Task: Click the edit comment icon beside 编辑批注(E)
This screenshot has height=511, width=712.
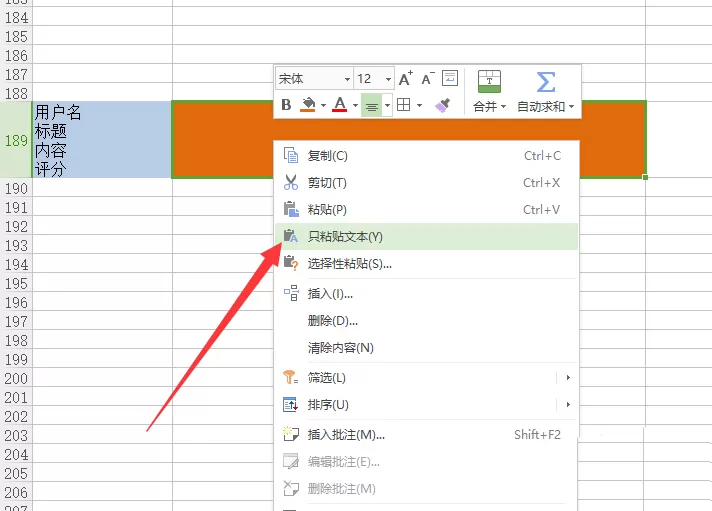Action: coord(291,461)
